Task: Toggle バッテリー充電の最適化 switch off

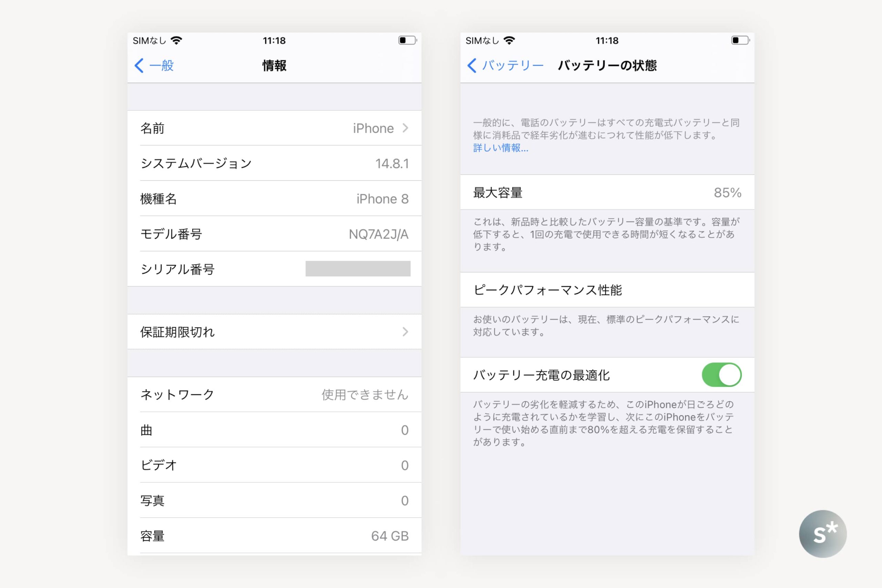Action: pyautogui.click(x=721, y=375)
